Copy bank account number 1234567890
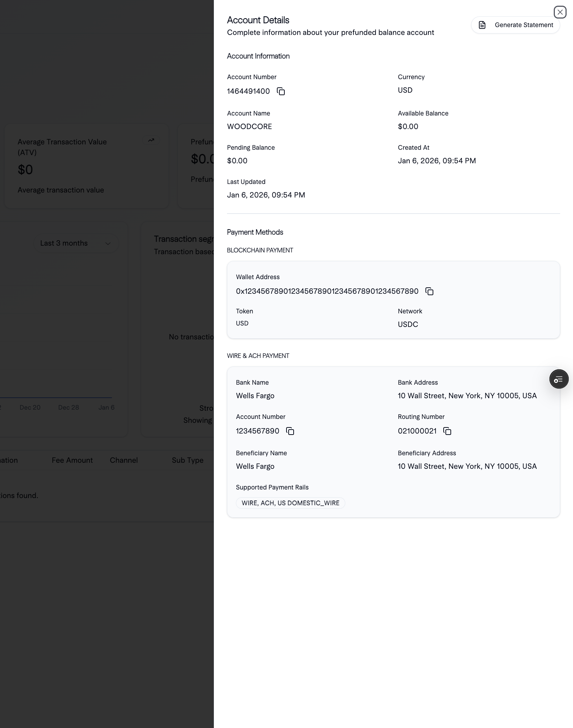This screenshot has height=728, width=573. (290, 431)
